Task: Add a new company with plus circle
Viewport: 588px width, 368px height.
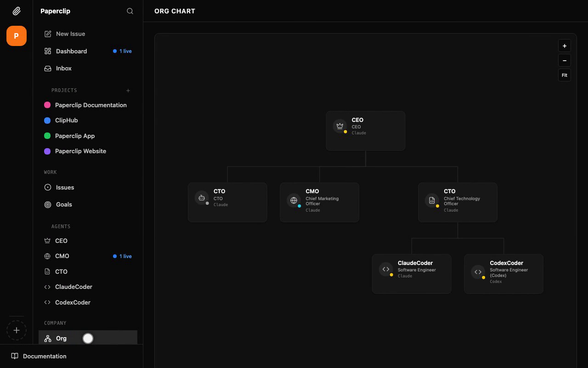Action: 17,330
